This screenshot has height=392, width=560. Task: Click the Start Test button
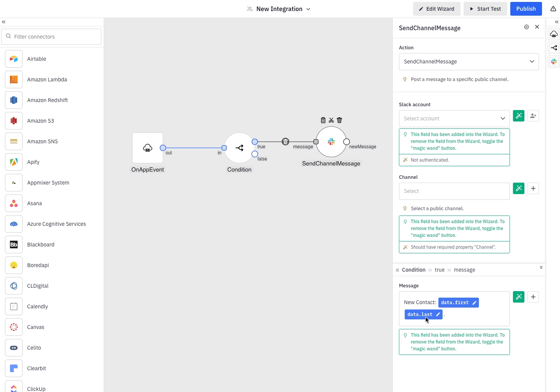tap(485, 9)
